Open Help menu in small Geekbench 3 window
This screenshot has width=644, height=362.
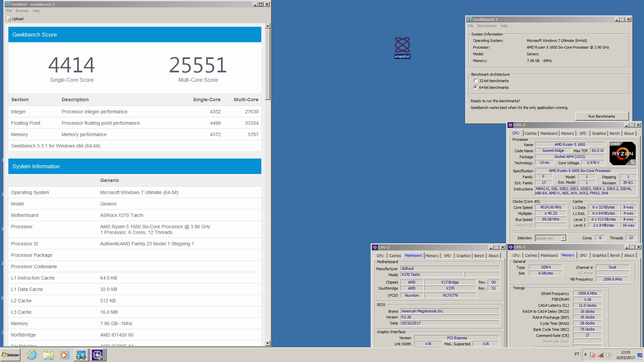[x=504, y=26]
